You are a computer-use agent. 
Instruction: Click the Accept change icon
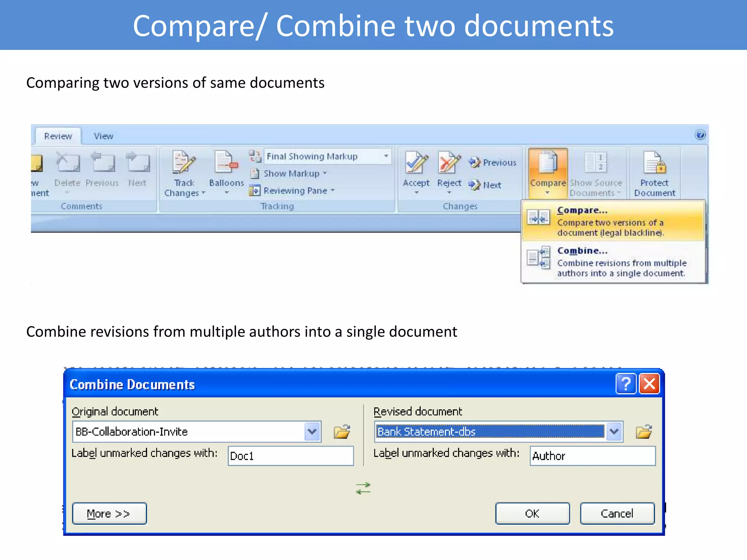click(x=417, y=162)
